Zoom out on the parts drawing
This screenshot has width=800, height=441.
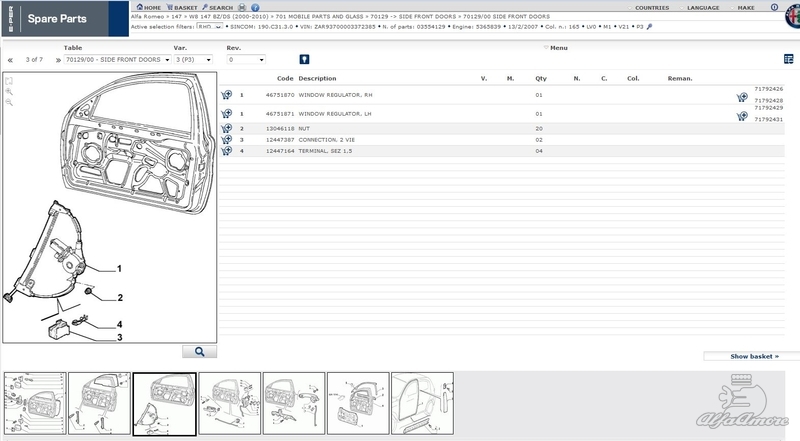click(x=9, y=102)
